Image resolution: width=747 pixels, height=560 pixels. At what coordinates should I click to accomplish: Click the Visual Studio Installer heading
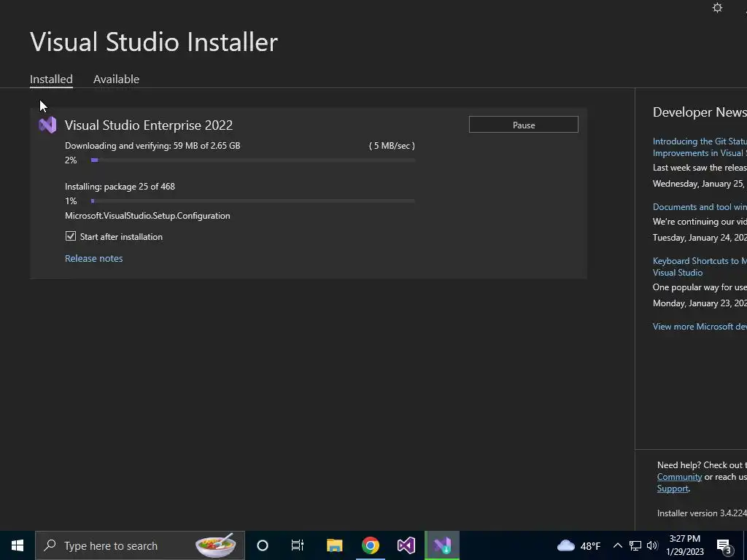154,42
